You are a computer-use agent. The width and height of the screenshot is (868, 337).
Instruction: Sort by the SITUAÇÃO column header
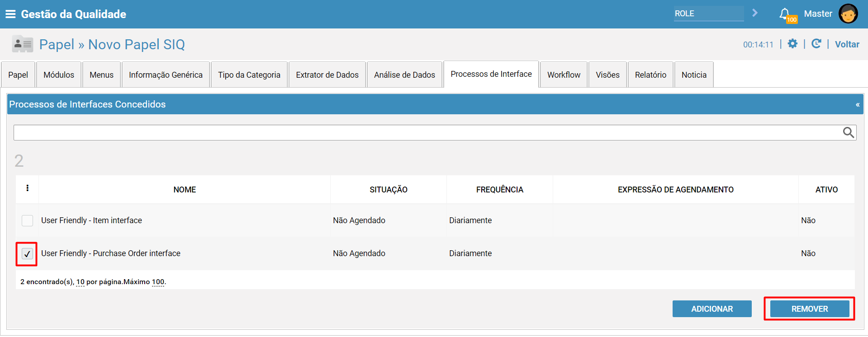(389, 190)
